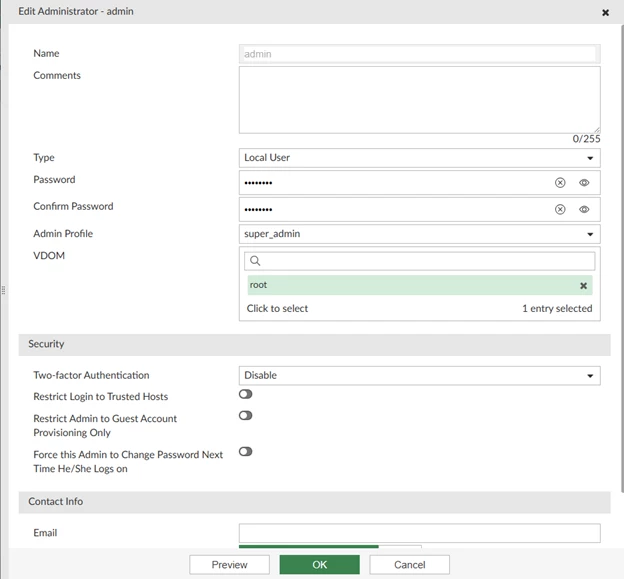Click the Contact Info section header
This screenshot has height=579, width=624.
[x=314, y=502]
